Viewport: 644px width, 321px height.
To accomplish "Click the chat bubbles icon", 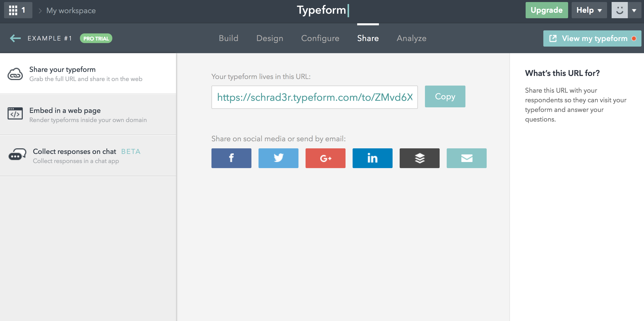I will coord(17,154).
